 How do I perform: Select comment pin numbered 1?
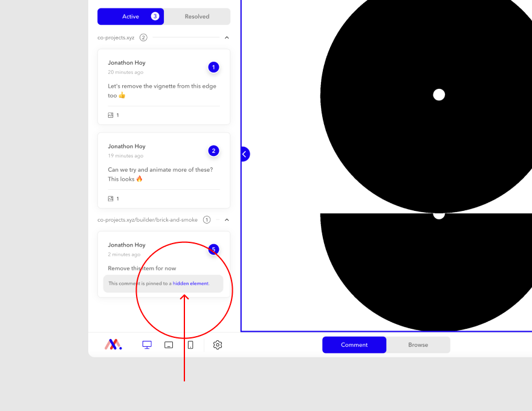pyautogui.click(x=213, y=67)
